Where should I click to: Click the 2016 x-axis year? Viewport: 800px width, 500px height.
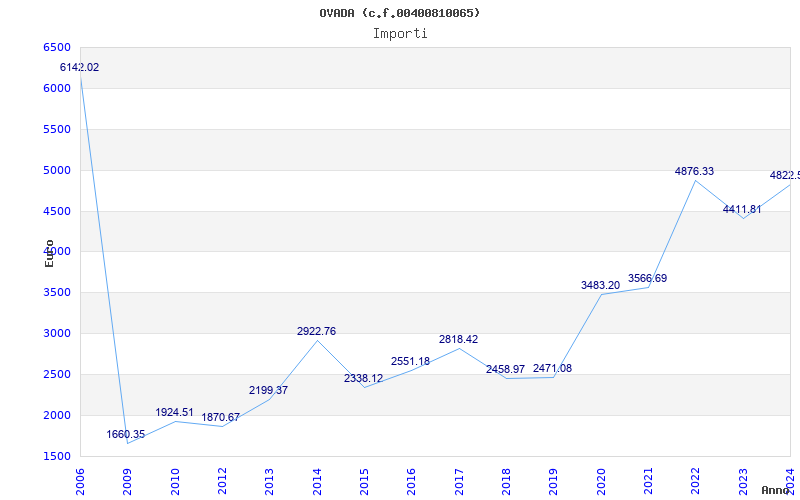[x=411, y=481]
